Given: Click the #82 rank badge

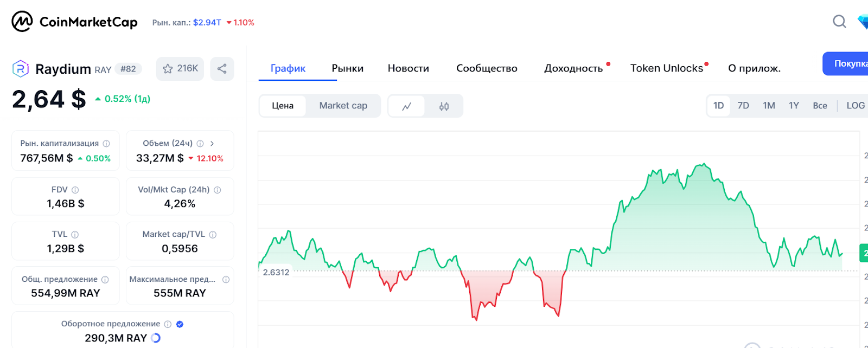Looking at the screenshot, I should pyautogui.click(x=129, y=69).
